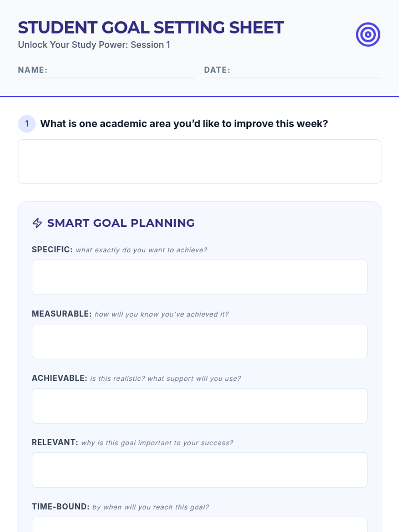399x532 pixels.
Task: Click the lightning bolt icon beside SMART Goal Planning
Action: 37,223
